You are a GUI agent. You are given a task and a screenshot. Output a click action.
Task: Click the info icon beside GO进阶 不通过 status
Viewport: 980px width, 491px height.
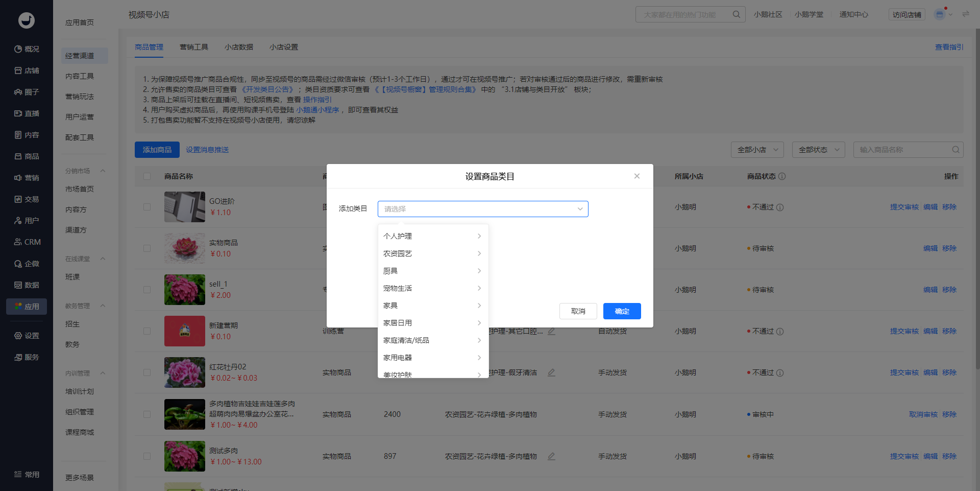[x=780, y=207]
